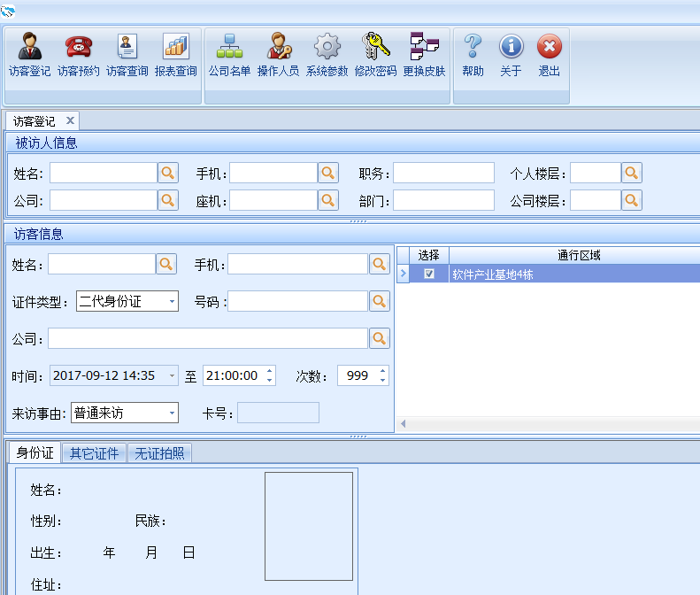The width and height of the screenshot is (700, 595).
Task: Search by visitor 公司 magnifier
Action: [380, 338]
